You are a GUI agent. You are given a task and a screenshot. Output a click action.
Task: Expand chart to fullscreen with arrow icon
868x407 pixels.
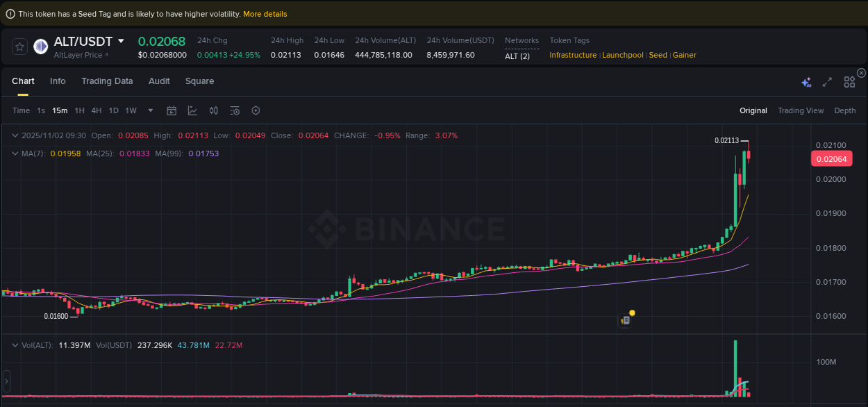827,81
